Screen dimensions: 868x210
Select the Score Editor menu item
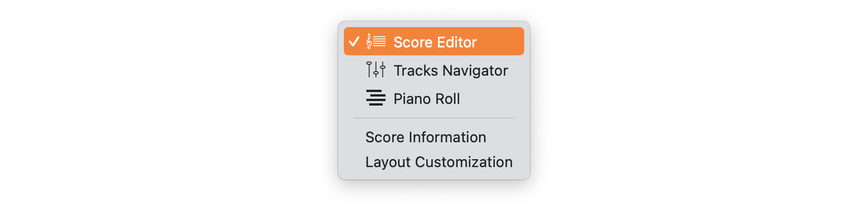coord(434,42)
